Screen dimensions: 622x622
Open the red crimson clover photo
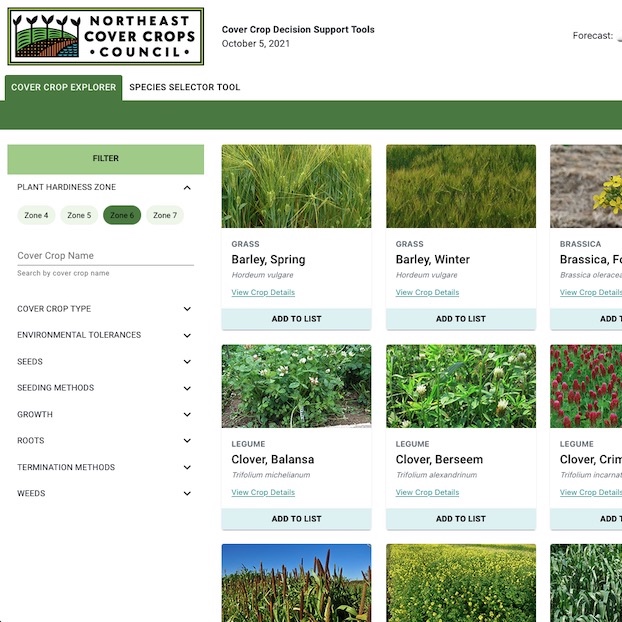(586, 386)
